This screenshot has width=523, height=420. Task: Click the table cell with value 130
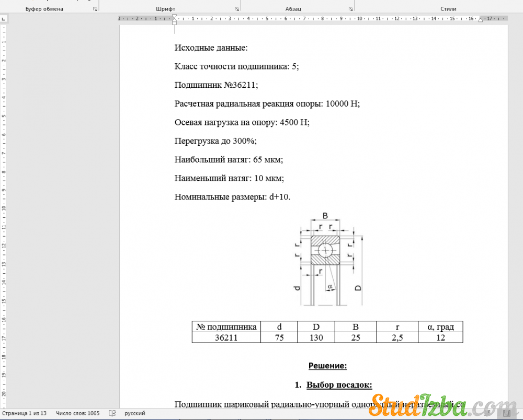316,337
